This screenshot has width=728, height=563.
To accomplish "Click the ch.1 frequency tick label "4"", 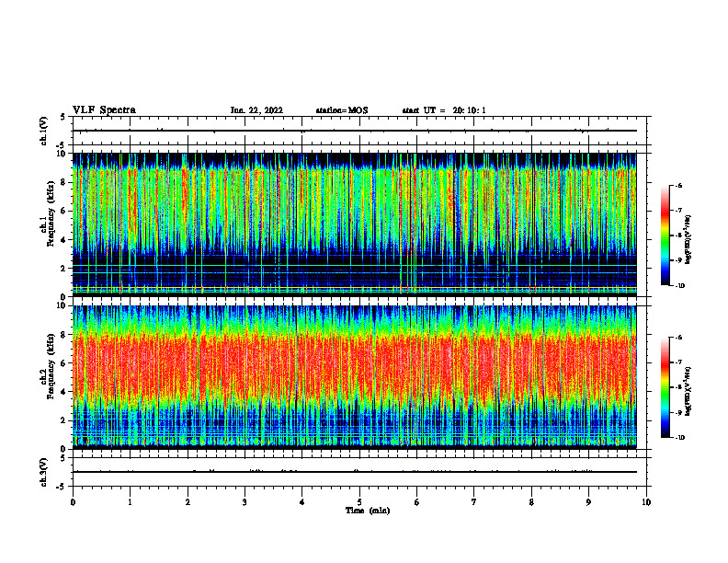I will (x=64, y=240).
